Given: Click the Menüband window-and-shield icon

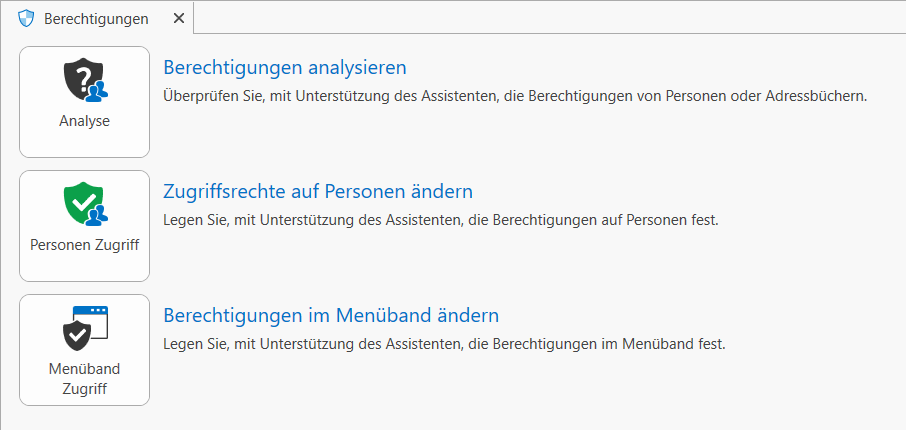Looking at the screenshot, I should (x=85, y=328).
